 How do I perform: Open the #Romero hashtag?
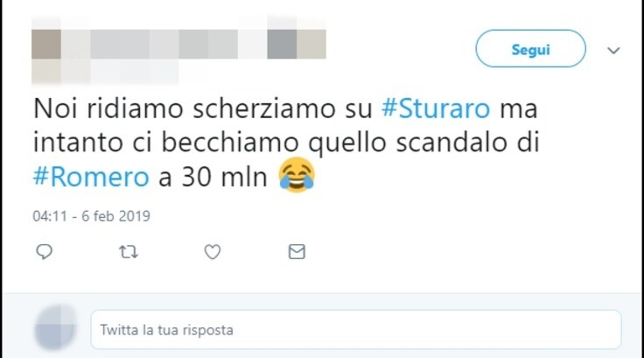point(91,177)
